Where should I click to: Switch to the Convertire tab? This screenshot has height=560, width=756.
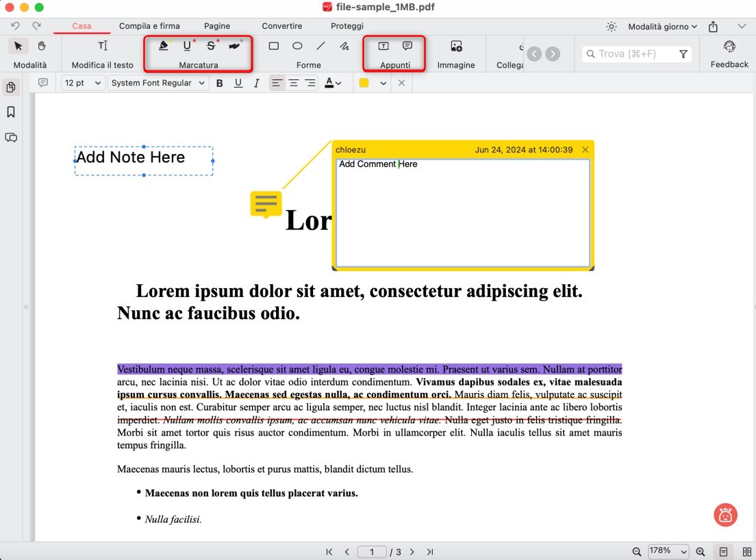tap(281, 26)
